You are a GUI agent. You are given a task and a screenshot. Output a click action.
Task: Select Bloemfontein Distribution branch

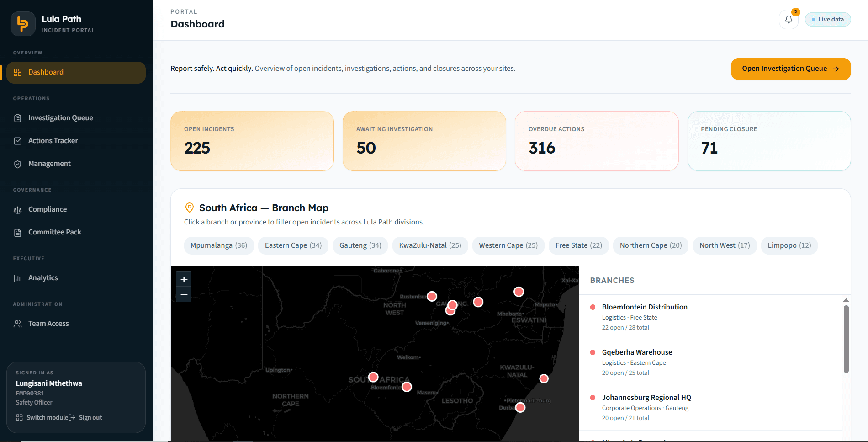click(711, 317)
